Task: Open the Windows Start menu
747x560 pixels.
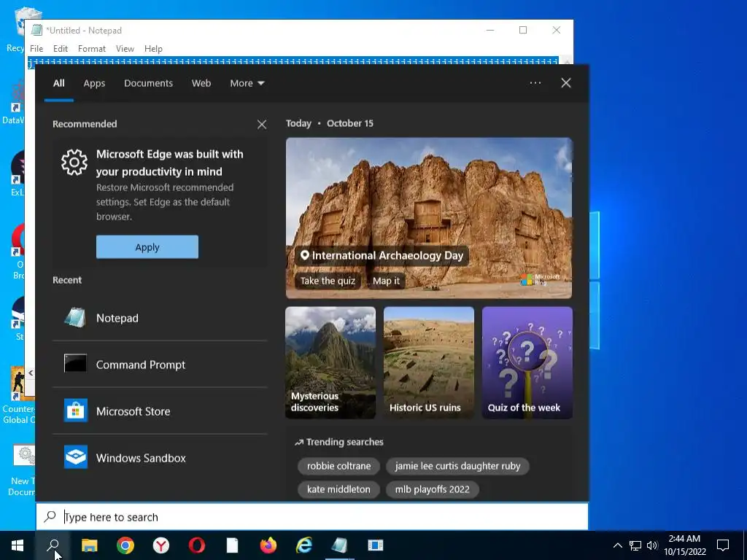Action: tap(18, 545)
